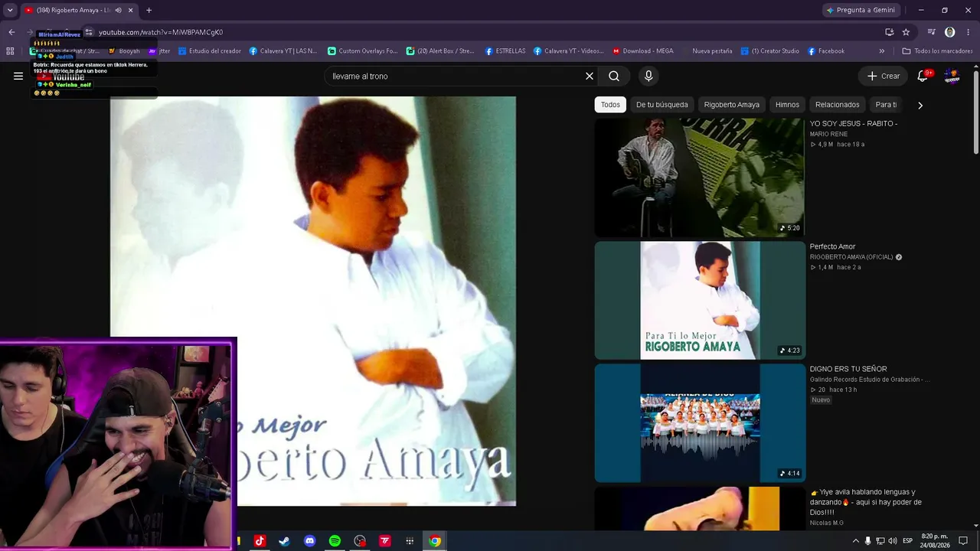Go back with the browser back arrow
Image resolution: width=980 pixels, height=551 pixels.
[x=11, y=32]
